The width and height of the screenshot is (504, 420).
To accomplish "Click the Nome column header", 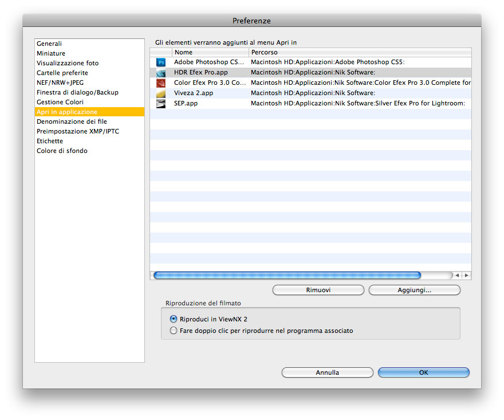I will [210, 52].
